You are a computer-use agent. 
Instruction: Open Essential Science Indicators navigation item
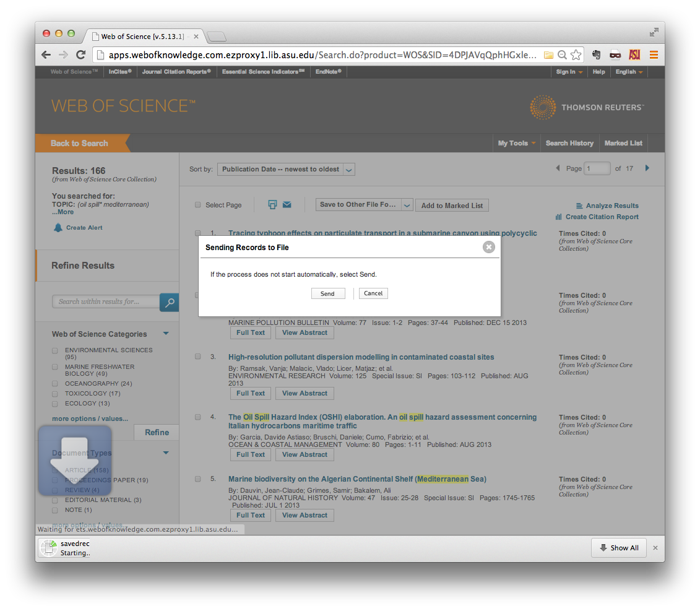[263, 72]
